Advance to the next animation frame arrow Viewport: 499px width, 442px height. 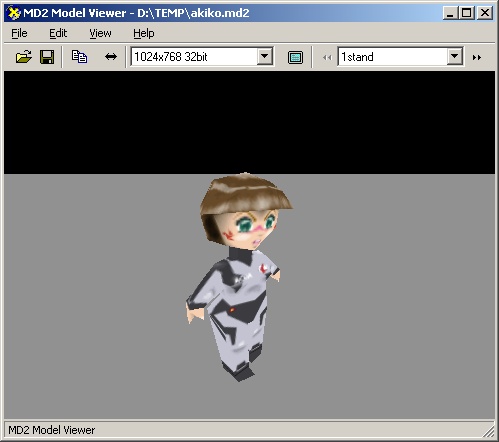click(477, 58)
